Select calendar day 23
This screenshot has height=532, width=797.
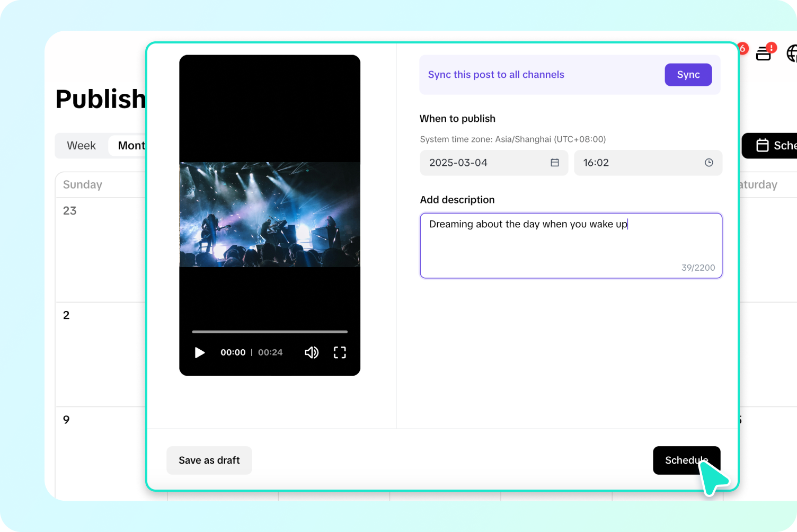[x=70, y=211]
